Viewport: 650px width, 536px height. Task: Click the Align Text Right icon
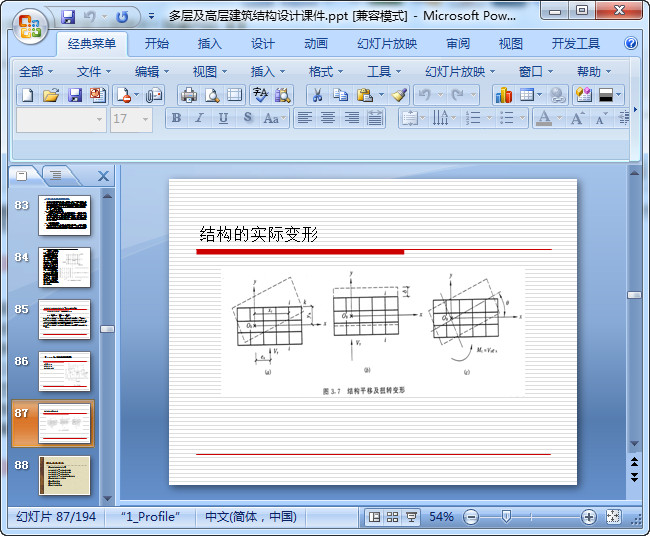pyautogui.click(x=352, y=118)
